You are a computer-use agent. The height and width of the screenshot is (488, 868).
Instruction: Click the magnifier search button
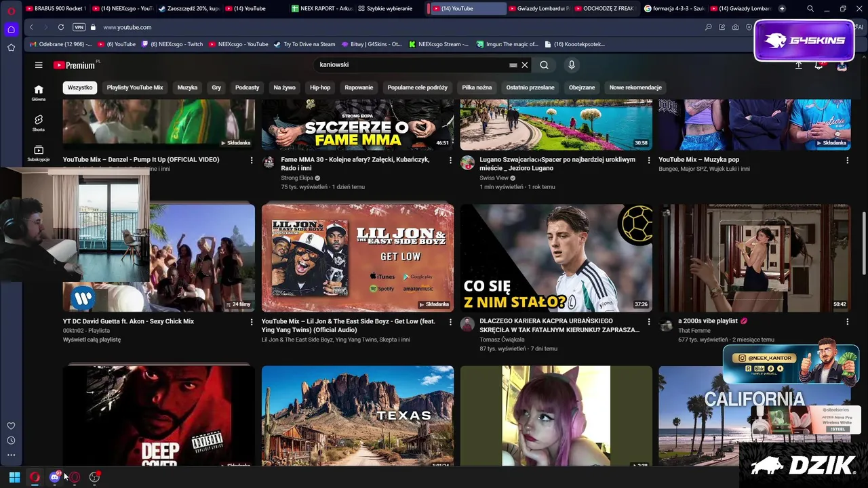[544, 65]
